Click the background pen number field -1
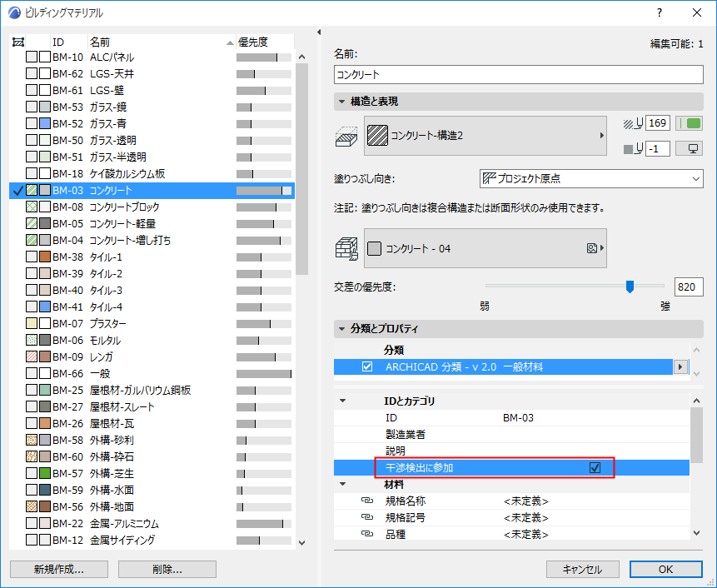The width and height of the screenshot is (717, 588). click(x=658, y=148)
